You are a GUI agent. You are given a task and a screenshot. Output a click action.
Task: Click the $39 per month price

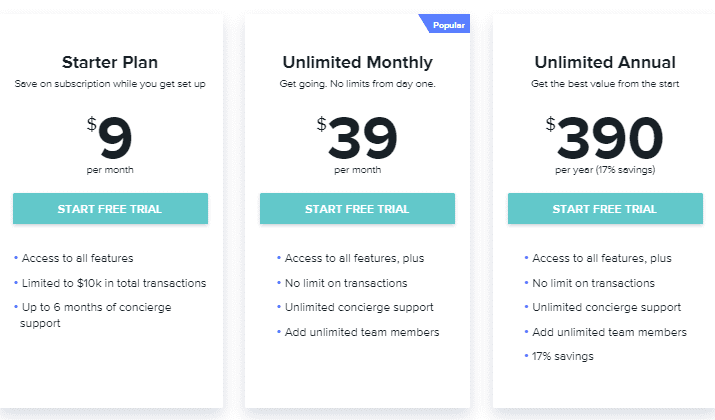pos(358,144)
